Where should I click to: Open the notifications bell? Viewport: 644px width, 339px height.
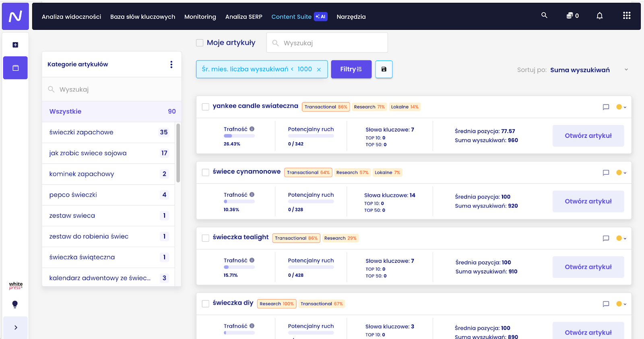click(599, 16)
